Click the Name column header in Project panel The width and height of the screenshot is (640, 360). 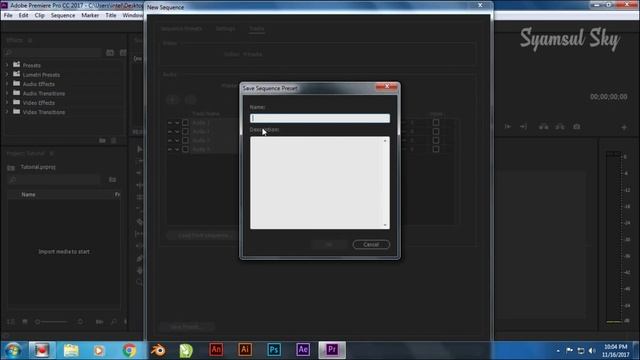coord(28,195)
